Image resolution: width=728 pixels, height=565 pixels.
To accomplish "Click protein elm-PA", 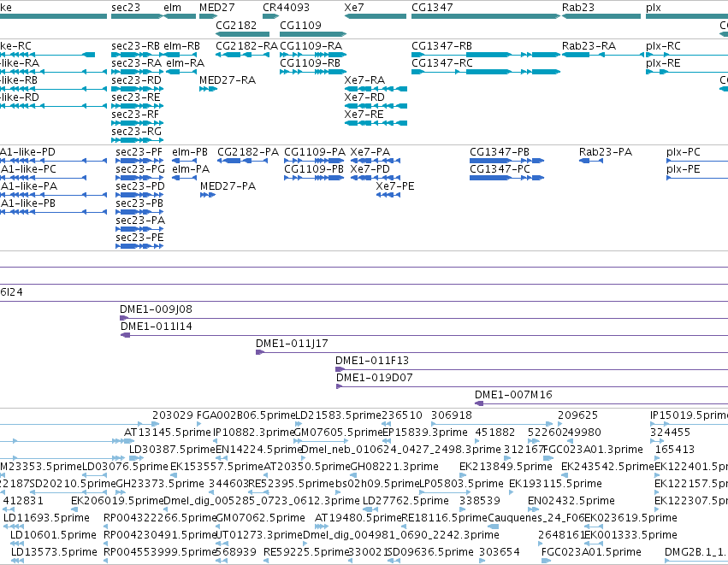I will (x=184, y=178).
